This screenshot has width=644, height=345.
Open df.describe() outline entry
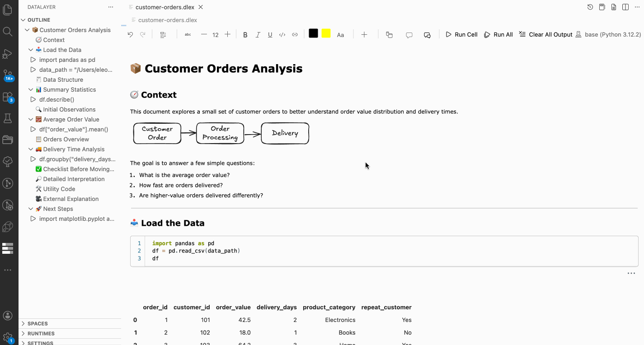(x=56, y=99)
